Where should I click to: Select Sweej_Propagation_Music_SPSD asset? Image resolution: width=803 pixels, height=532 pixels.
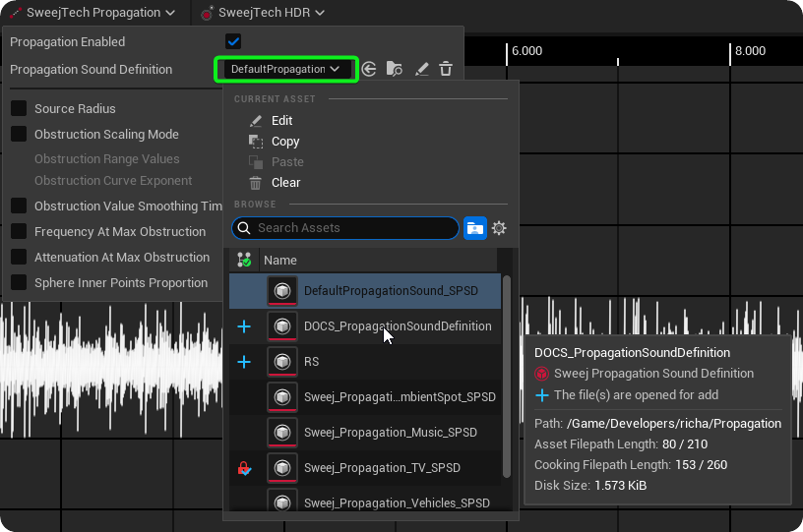point(365,433)
